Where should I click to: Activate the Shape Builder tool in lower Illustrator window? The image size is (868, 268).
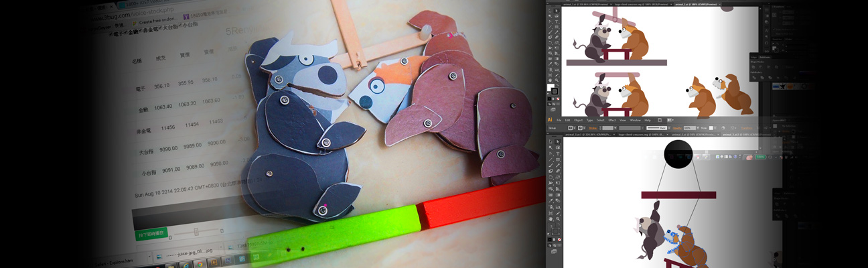pyautogui.click(x=551, y=189)
